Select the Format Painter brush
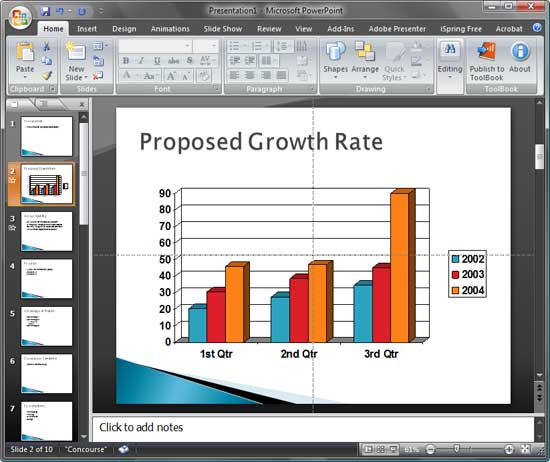The width and height of the screenshot is (550, 462). (x=47, y=75)
